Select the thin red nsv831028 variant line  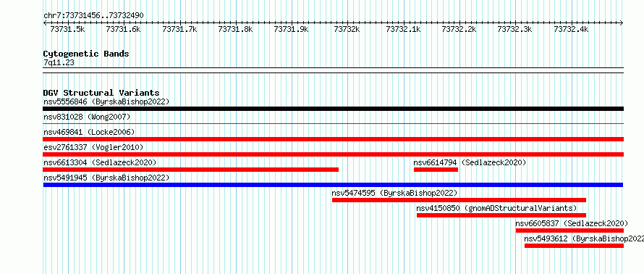click(334, 123)
